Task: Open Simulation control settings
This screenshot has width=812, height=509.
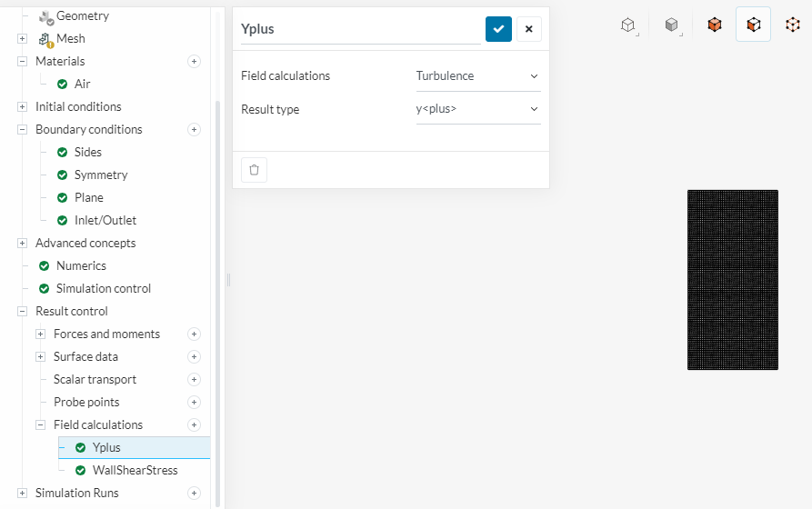Action: (x=103, y=288)
